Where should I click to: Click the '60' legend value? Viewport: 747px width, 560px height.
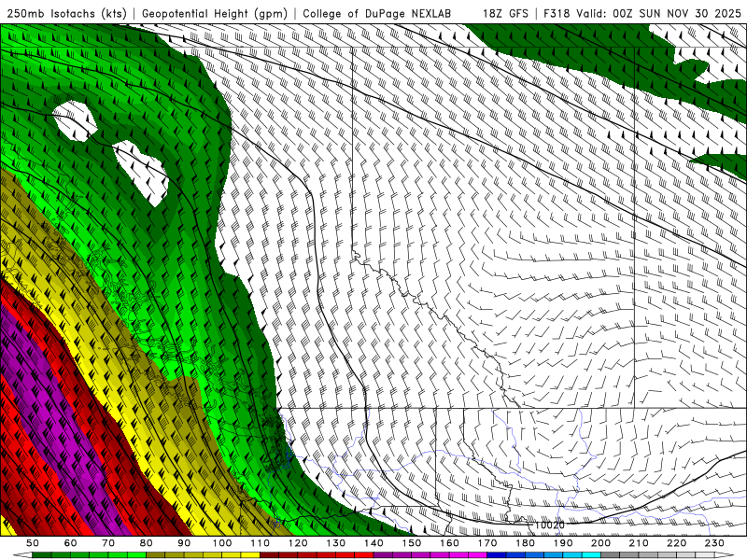[x=70, y=543]
